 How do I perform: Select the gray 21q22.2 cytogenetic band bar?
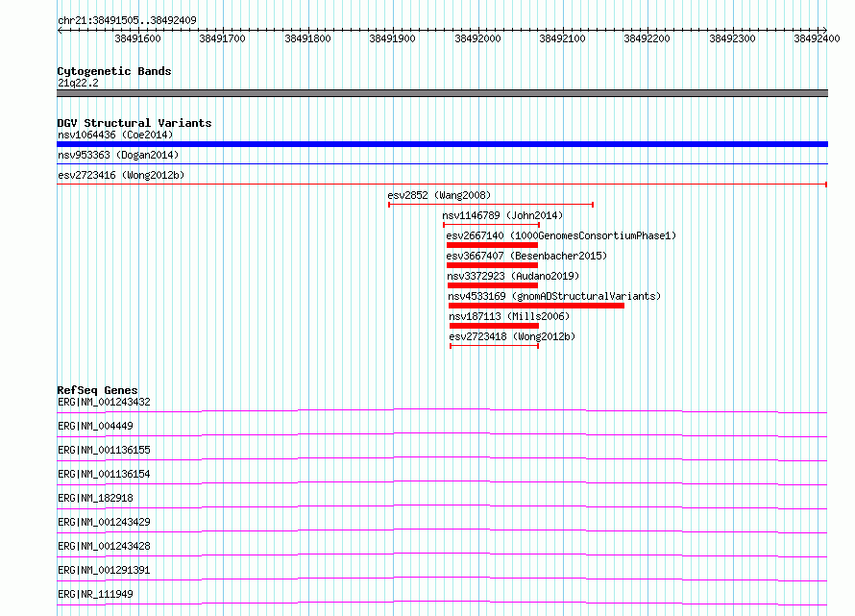tap(442, 93)
